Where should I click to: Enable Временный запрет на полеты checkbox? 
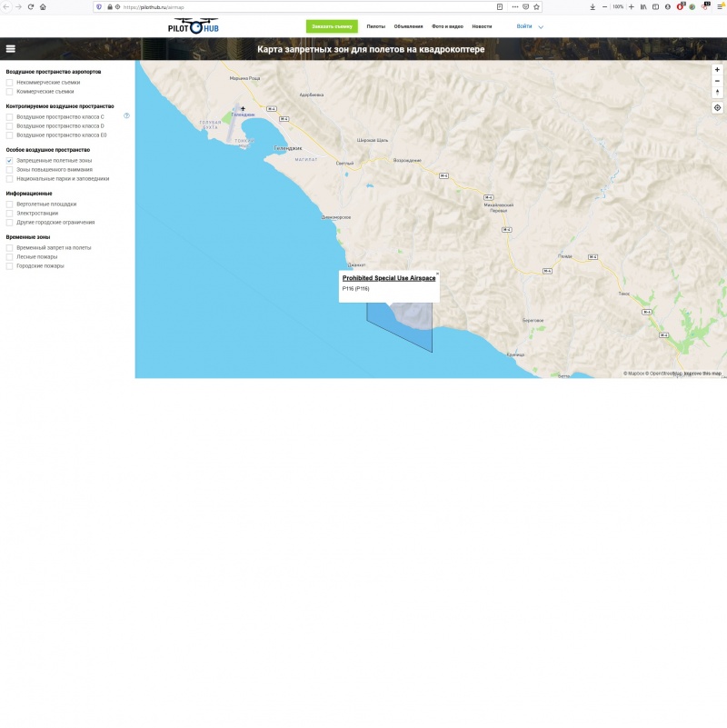(9, 248)
